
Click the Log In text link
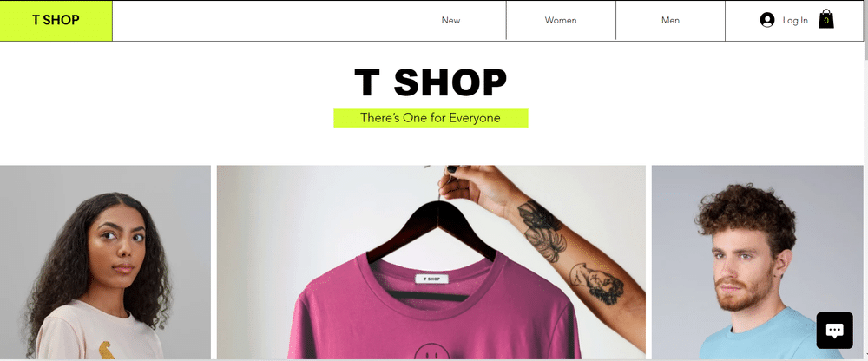795,21
